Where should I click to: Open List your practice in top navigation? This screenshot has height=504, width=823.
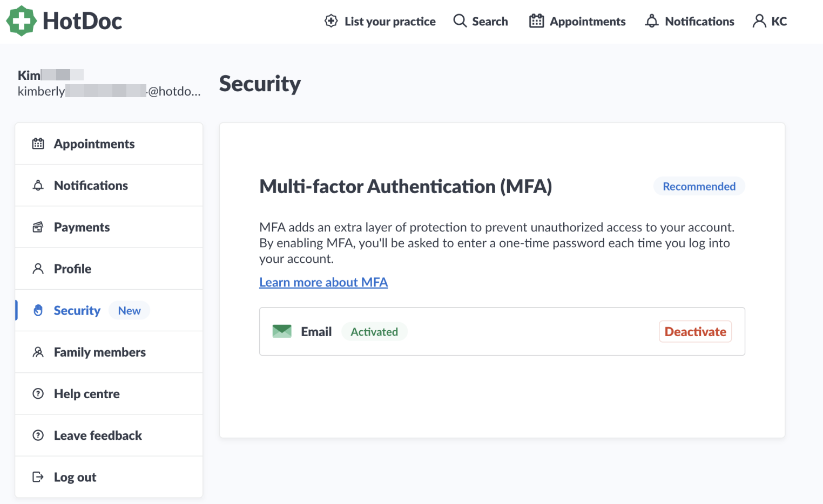(380, 21)
